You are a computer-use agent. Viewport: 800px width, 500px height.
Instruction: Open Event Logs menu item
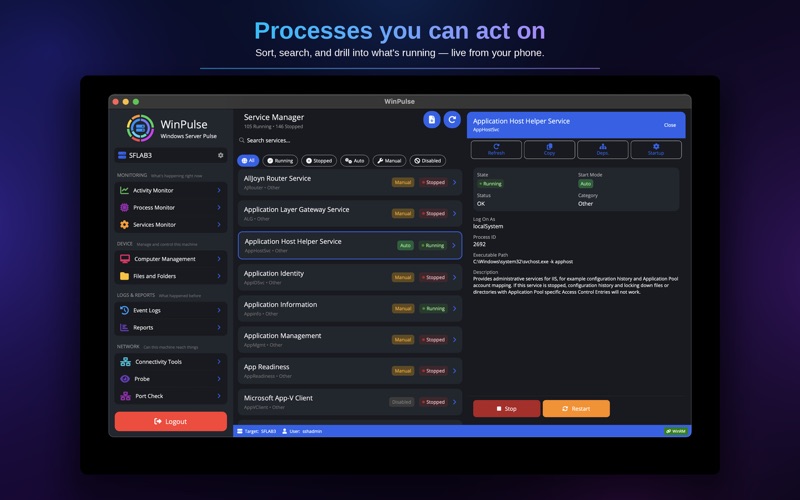(171, 310)
